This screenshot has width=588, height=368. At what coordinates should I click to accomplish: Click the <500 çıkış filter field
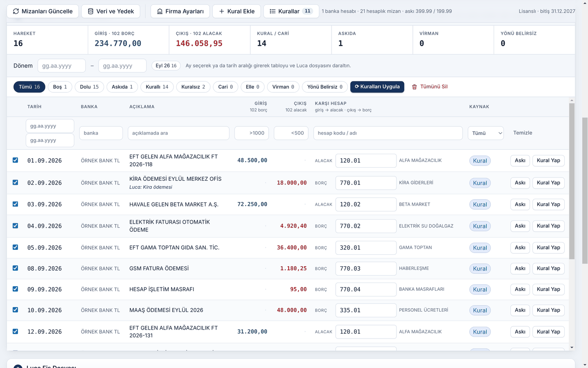tap(291, 133)
